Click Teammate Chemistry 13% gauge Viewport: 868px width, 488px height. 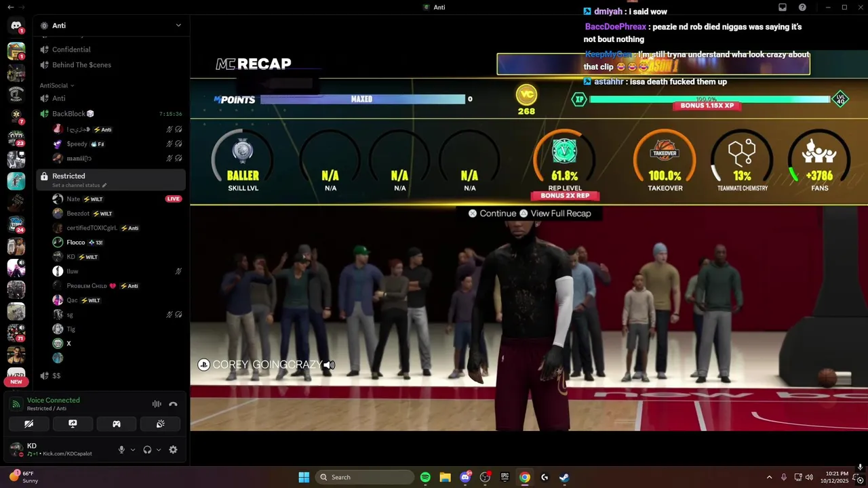pyautogui.click(x=742, y=161)
